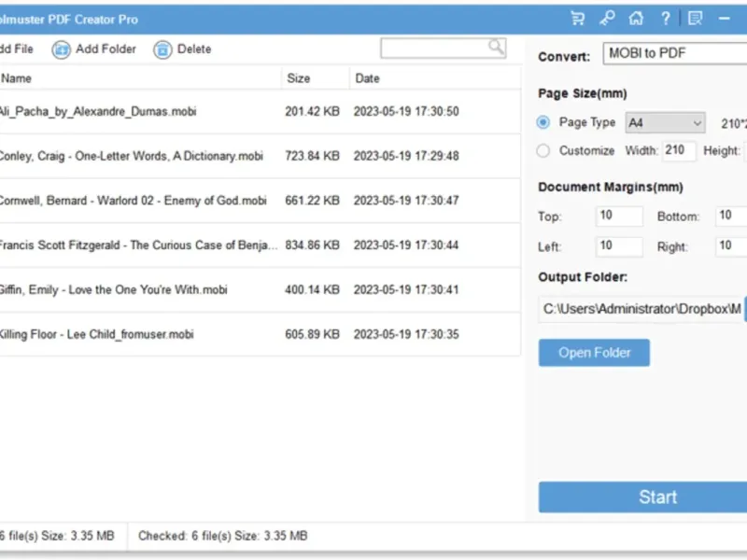
Task: Click the shopping cart purchase icon
Action: click(x=577, y=18)
